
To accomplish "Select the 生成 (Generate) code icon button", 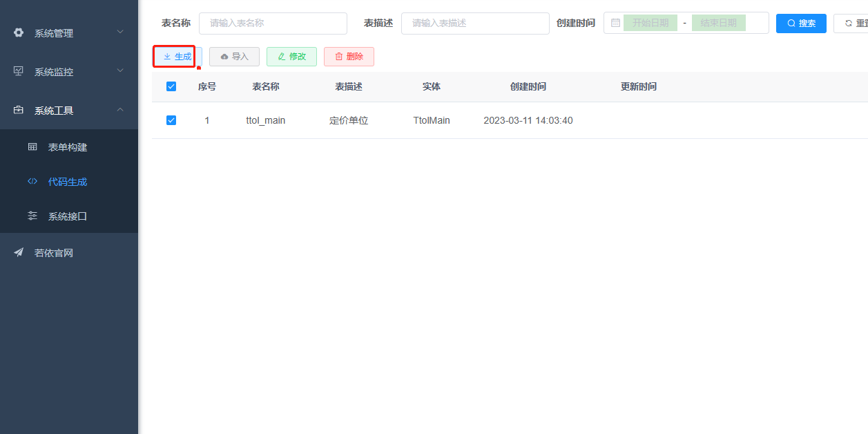I will pos(174,56).
